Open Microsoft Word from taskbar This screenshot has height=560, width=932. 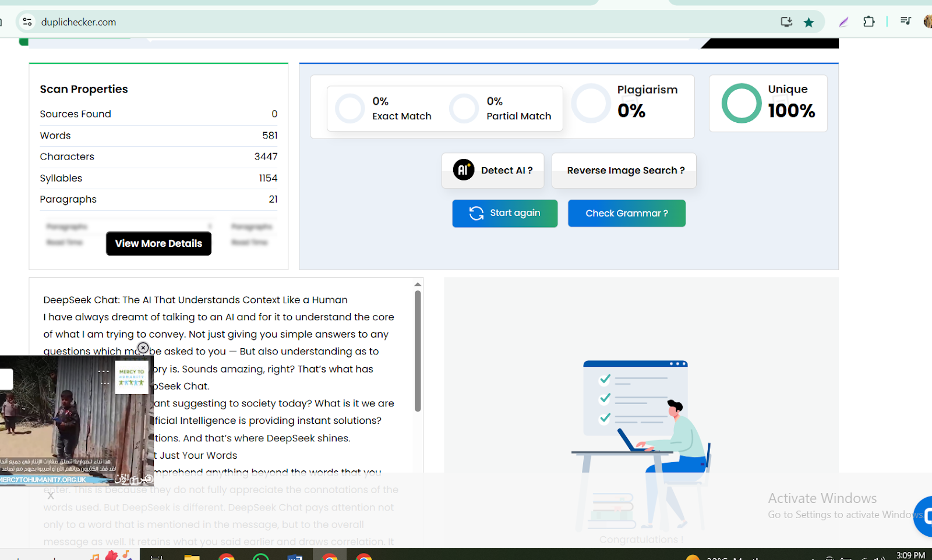295,557
